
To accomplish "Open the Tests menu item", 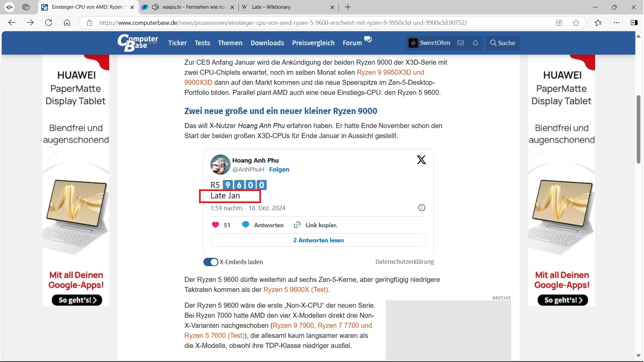I will pyautogui.click(x=202, y=43).
